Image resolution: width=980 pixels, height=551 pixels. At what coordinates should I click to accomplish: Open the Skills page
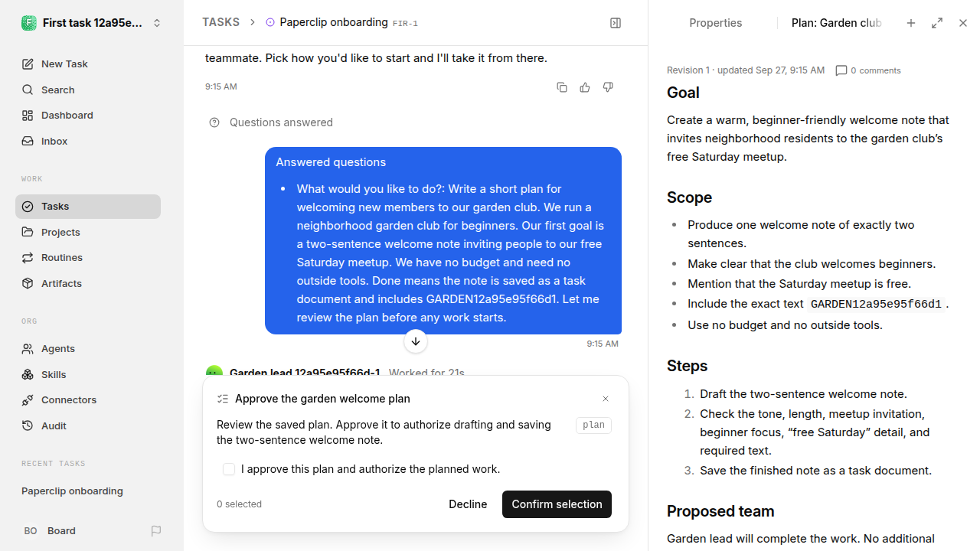[x=88, y=374]
